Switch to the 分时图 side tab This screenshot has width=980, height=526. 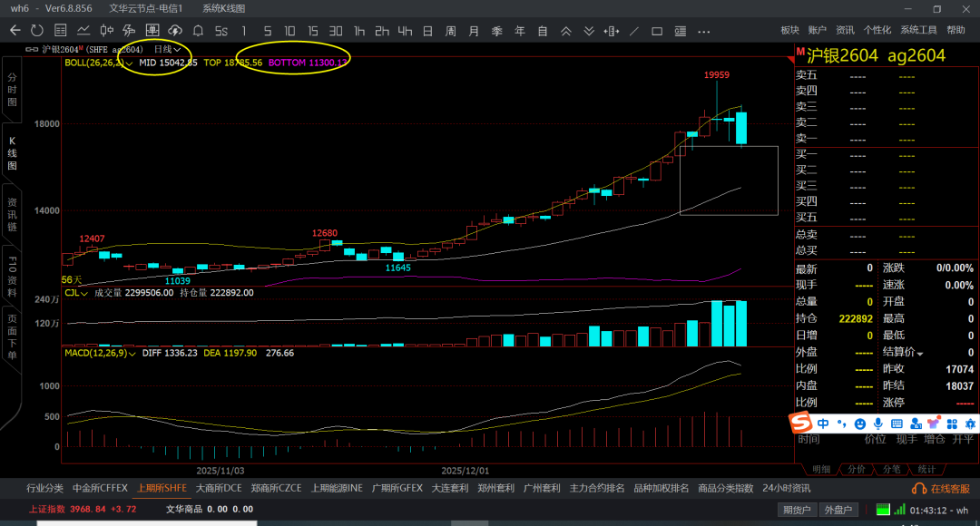(12, 90)
